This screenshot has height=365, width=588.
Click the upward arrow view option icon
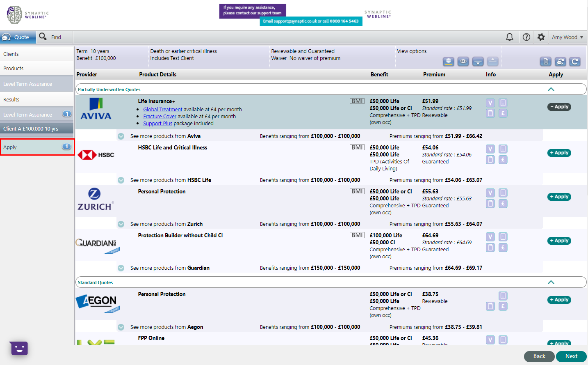coord(493,62)
